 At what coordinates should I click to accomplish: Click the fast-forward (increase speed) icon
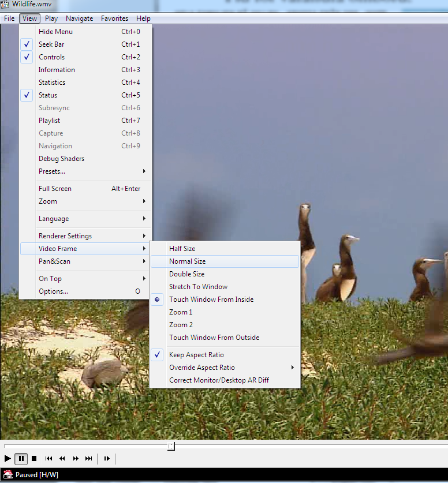point(76,459)
